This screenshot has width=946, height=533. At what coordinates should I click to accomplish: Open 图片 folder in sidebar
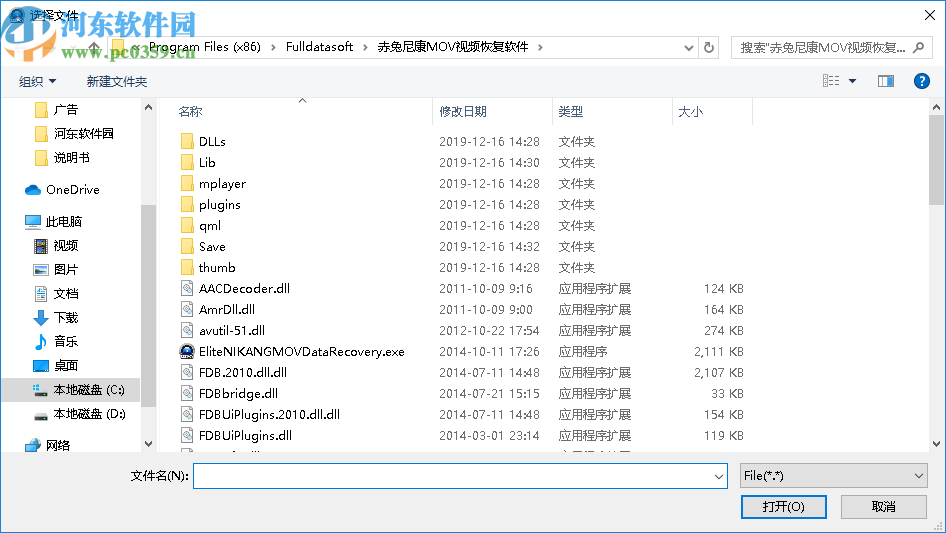pyautogui.click(x=56, y=269)
